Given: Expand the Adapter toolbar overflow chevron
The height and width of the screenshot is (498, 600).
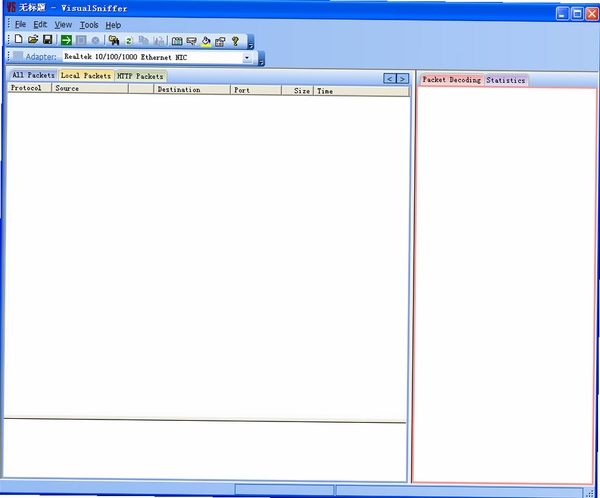Looking at the screenshot, I should click(261, 58).
